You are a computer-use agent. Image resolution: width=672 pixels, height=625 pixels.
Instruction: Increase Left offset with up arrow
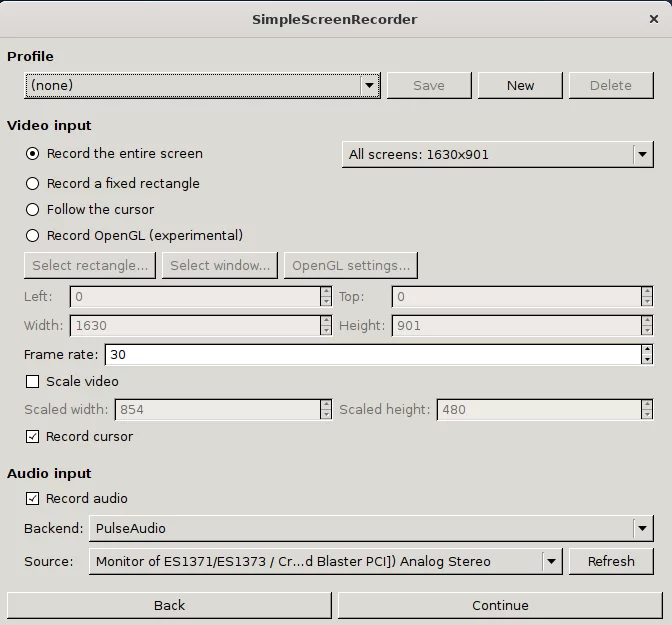pyautogui.click(x=326, y=291)
